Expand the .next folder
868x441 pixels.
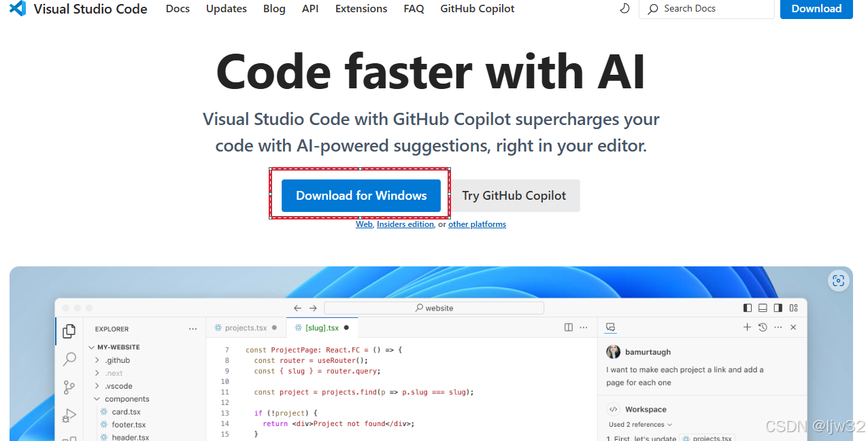pyautogui.click(x=97, y=373)
